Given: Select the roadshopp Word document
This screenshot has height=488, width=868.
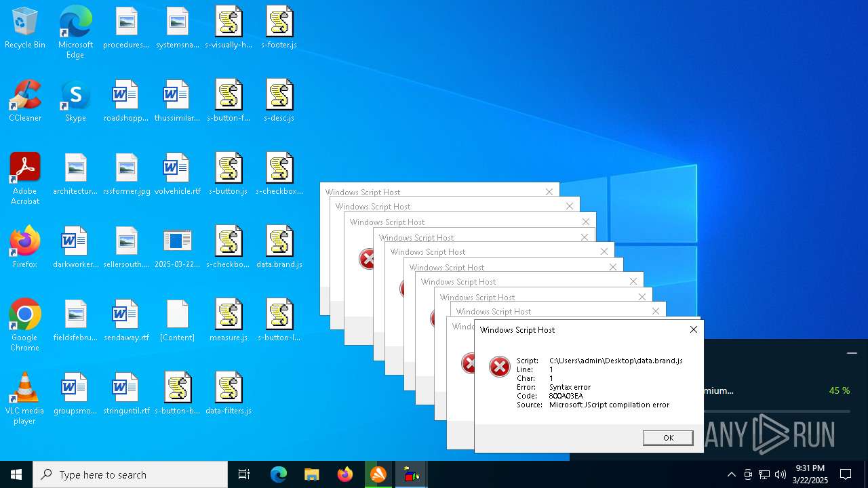Looking at the screenshot, I should (126, 101).
